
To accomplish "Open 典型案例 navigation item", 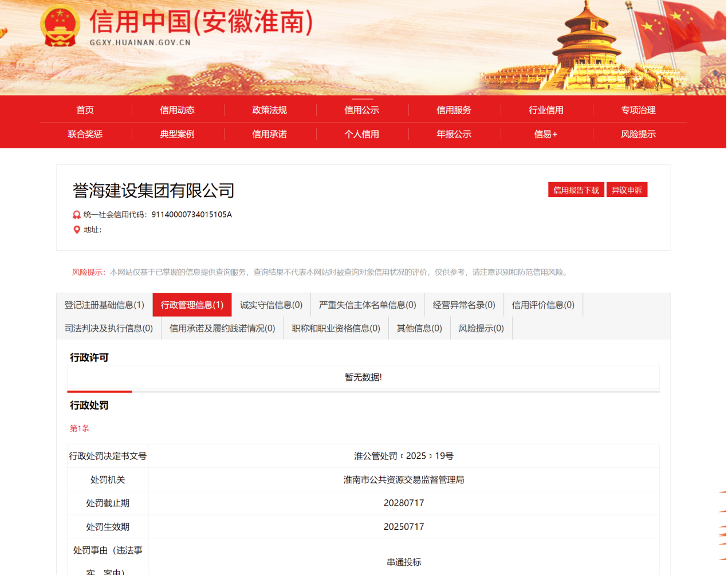I will click(x=178, y=134).
